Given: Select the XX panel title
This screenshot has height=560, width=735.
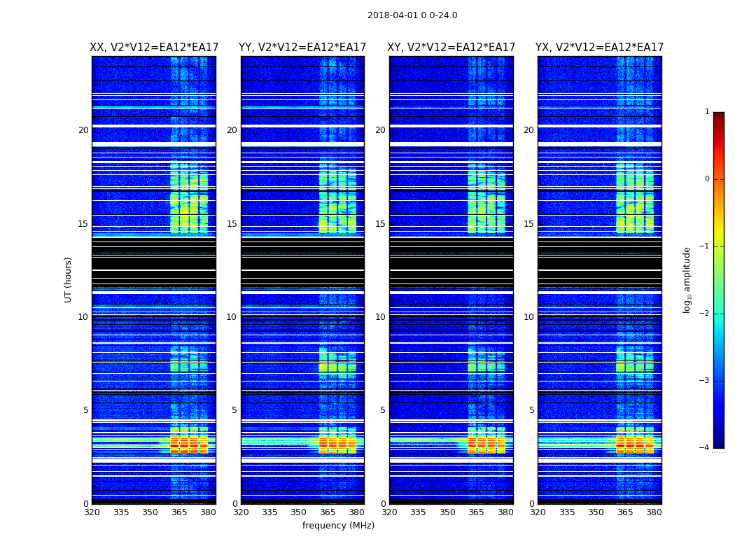Looking at the screenshot, I should (154, 48).
